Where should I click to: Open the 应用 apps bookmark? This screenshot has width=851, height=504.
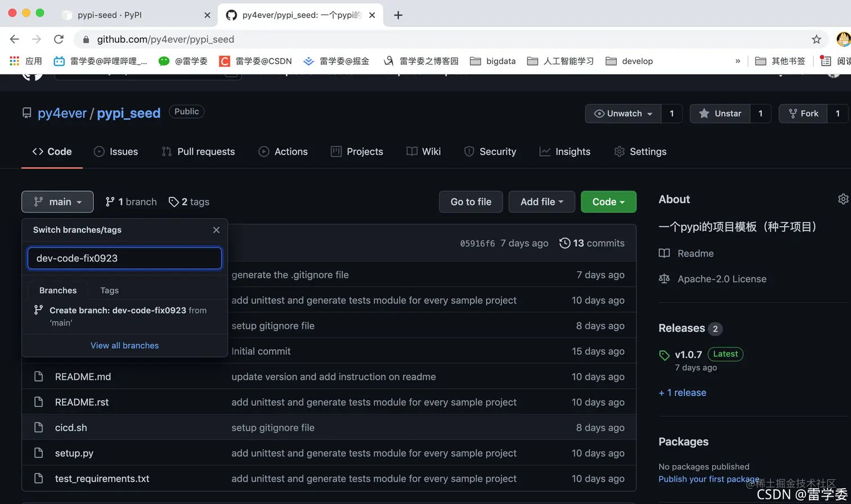[26, 61]
